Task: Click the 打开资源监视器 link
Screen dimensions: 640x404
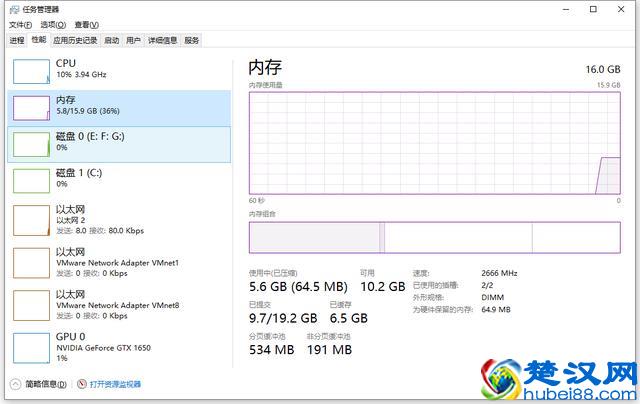Action: [115, 384]
